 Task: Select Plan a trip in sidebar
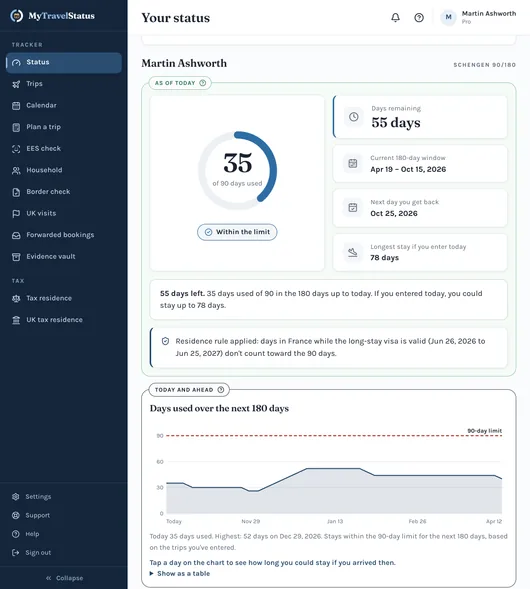pyautogui.click(x=44, y=127)
